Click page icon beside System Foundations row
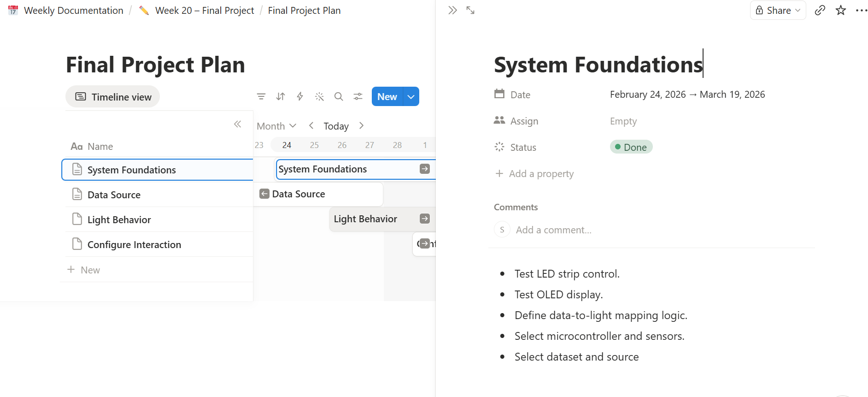This screenshot has height=397, width=868. pyautogui.click(x=77, y=169)
